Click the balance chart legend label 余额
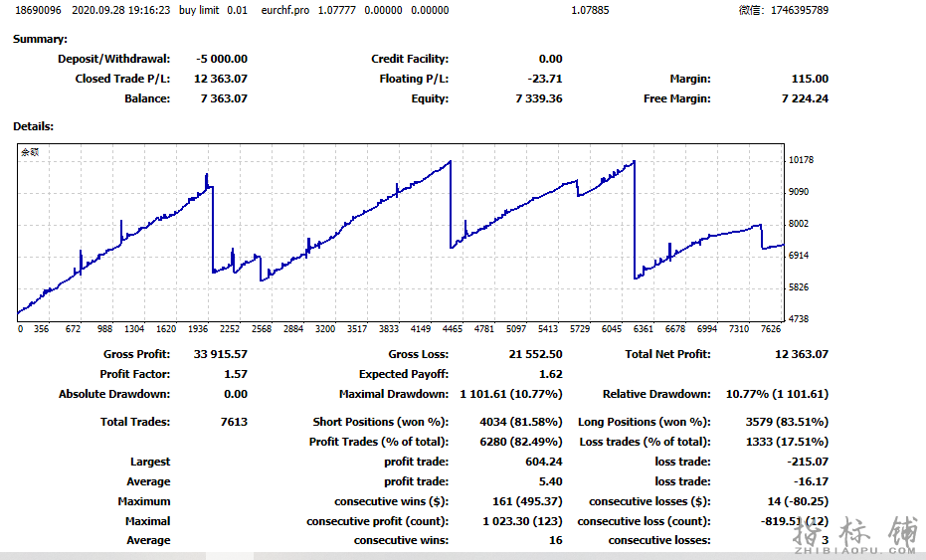This screenshot has height=560, width=926. 30,153
